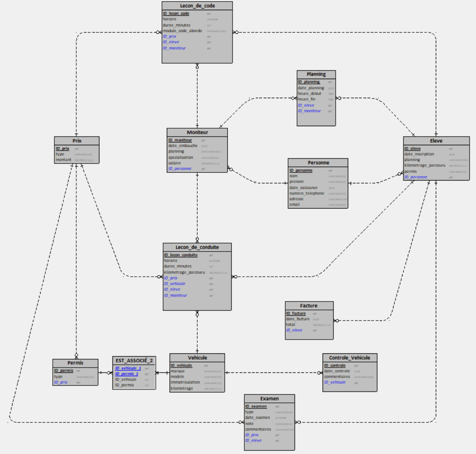
Task: Click the numero_telephone field in Personne
Action: (x=307, y=193)
